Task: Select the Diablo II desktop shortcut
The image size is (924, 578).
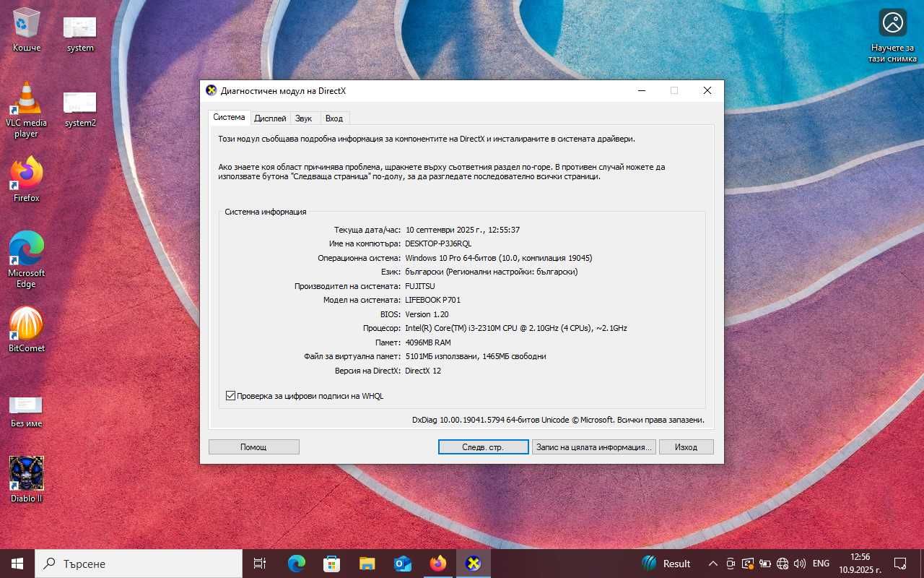Action: tap(27, 480)
